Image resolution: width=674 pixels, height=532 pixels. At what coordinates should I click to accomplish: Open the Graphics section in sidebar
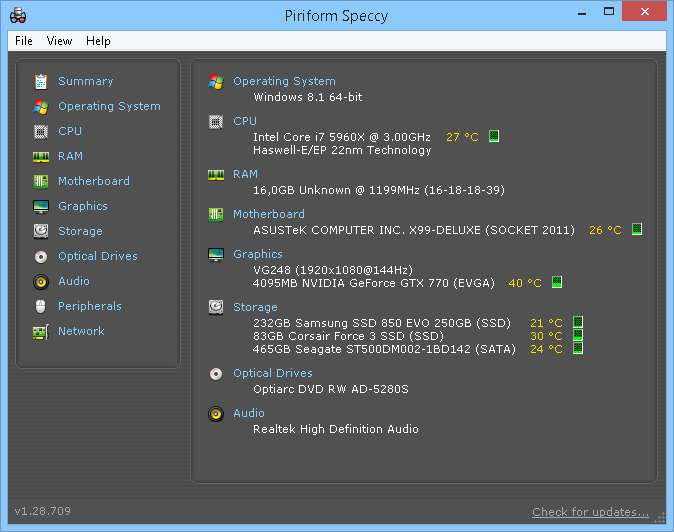pyautogui.click(x=83, y=206)
